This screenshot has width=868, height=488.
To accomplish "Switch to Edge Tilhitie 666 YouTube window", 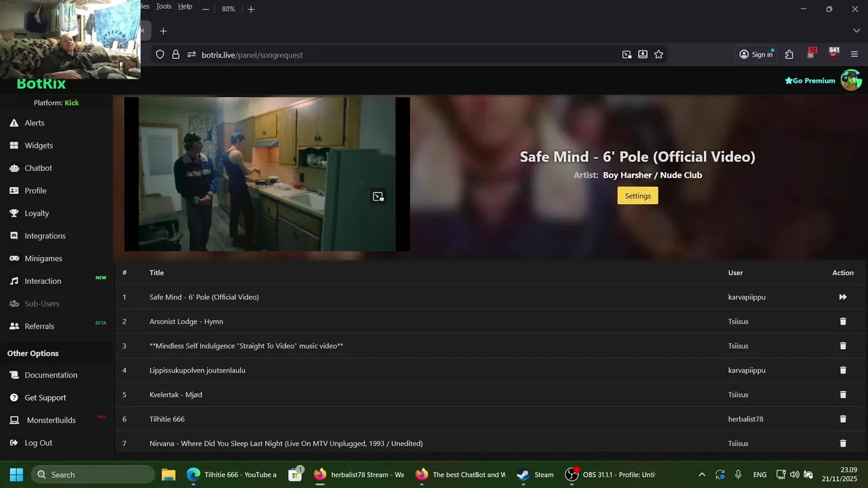I will pyautogui.click(x=232, y=474).
